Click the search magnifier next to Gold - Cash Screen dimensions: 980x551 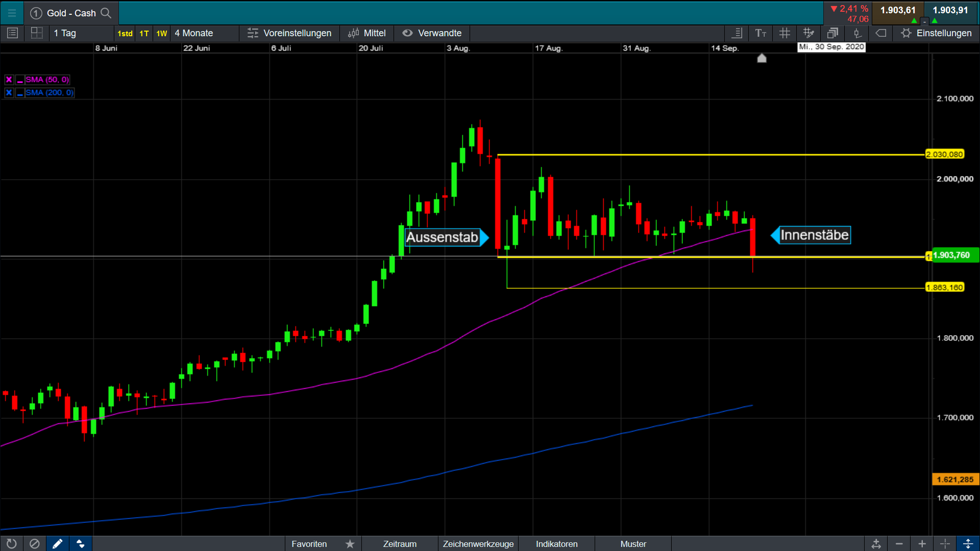(106, 13)
